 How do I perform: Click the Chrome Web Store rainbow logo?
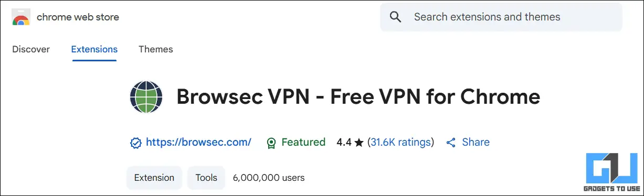[x=21, y=17]
